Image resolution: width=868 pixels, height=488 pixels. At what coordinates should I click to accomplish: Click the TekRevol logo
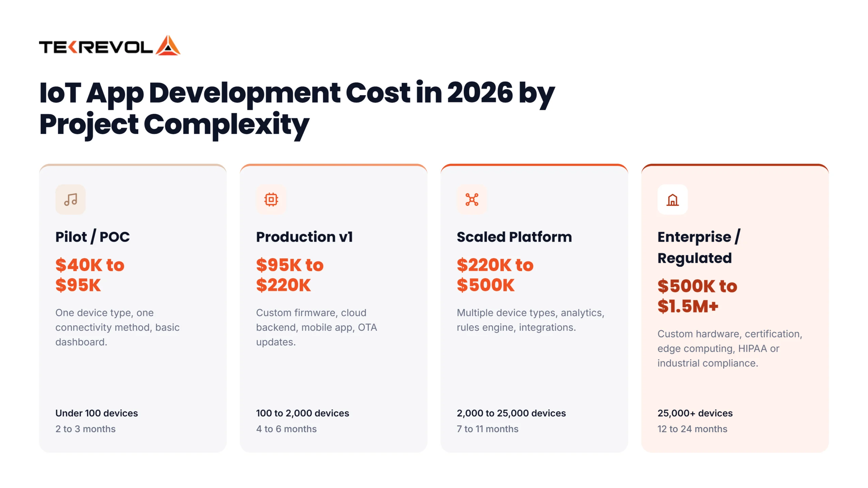coord(110,45)
